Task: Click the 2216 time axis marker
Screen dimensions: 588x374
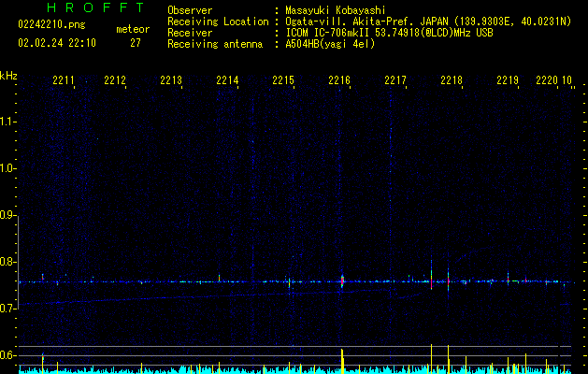Action: tap(339, 80)
